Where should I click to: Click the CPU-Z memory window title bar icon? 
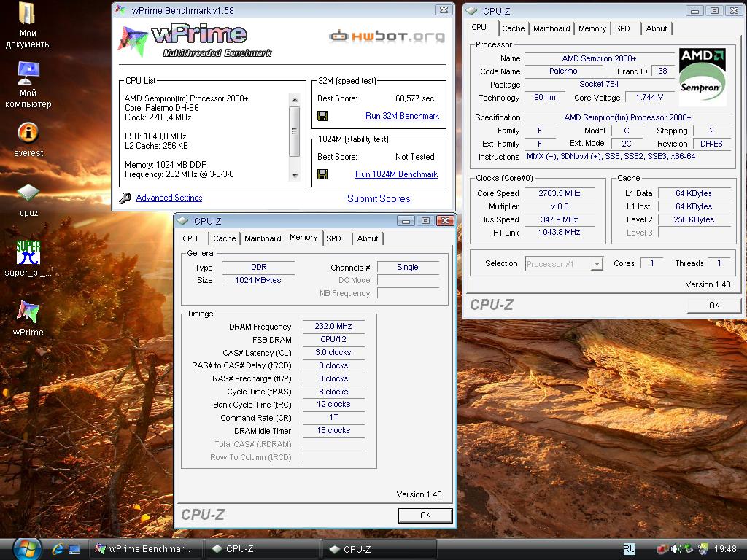tap(182, 221)
